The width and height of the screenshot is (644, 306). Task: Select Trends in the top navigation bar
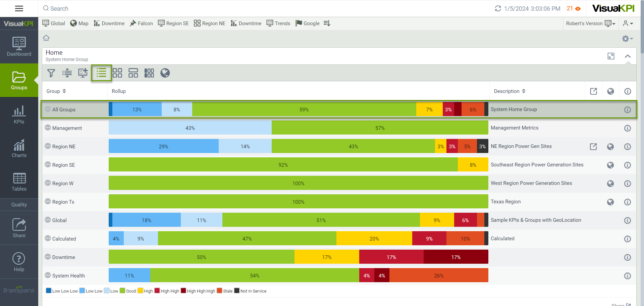(x=278, y=23)
